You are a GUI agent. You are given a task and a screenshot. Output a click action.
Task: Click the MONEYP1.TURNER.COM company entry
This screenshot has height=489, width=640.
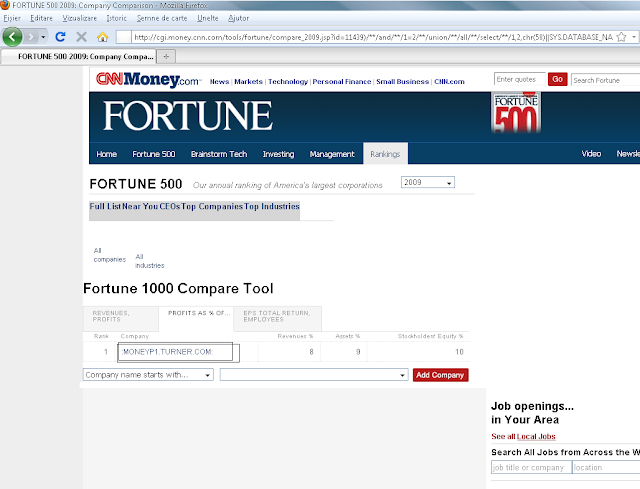(167, 352)
